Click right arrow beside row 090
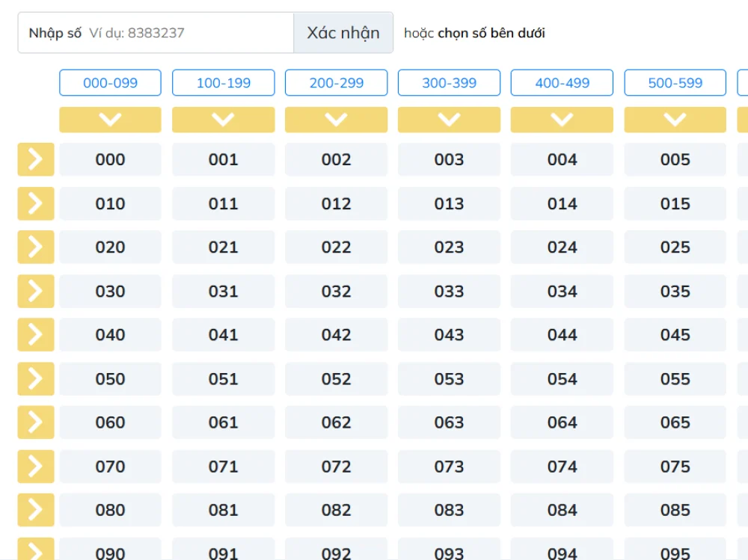Screen dimensions: 748x560 coord(36,549)
